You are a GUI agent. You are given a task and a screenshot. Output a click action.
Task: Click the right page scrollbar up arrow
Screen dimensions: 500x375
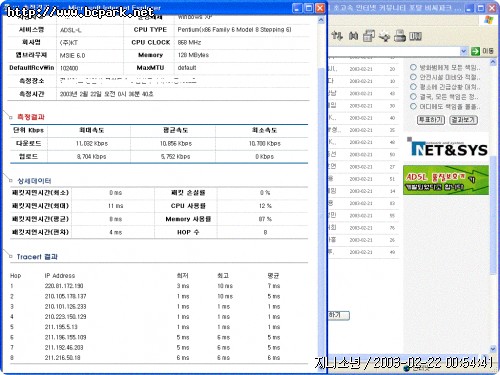pyautogui.click(x=493, y=62)
